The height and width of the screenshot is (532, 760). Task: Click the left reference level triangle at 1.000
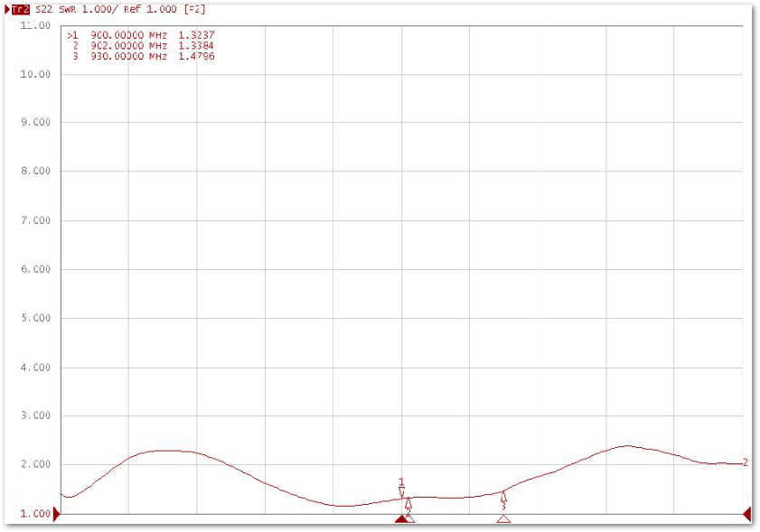pyautogui.click(x=57, y=514)
